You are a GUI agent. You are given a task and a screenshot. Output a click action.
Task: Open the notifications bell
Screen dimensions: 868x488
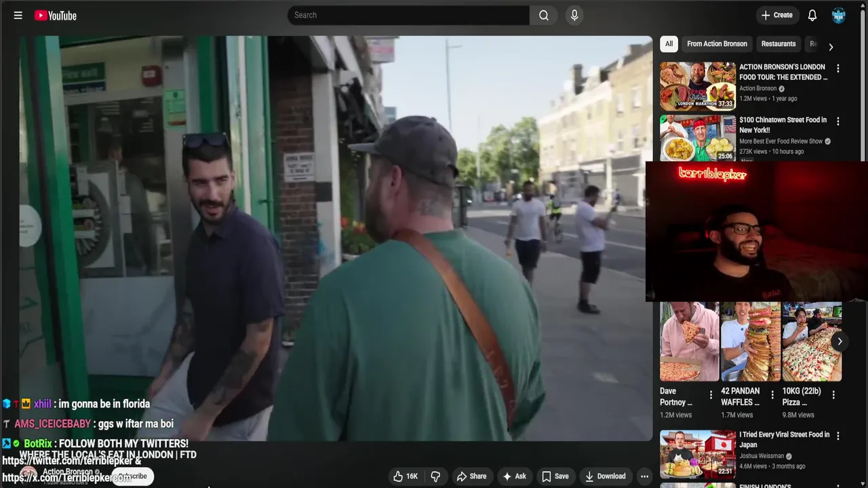tap(812, 15)
